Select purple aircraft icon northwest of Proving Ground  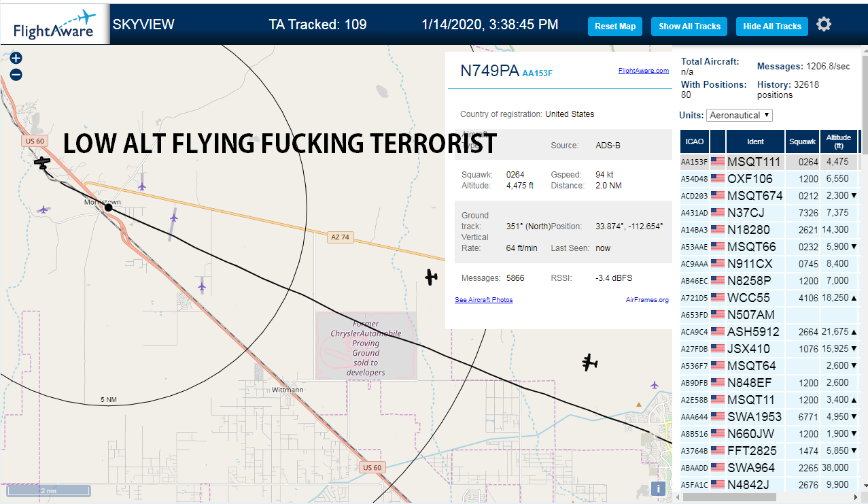click(x=201, y=287)
